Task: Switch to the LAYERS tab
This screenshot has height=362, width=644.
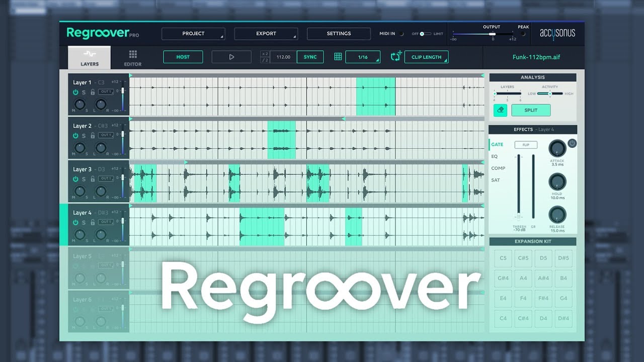Action: pyautogui.click(x=90, y=58)
